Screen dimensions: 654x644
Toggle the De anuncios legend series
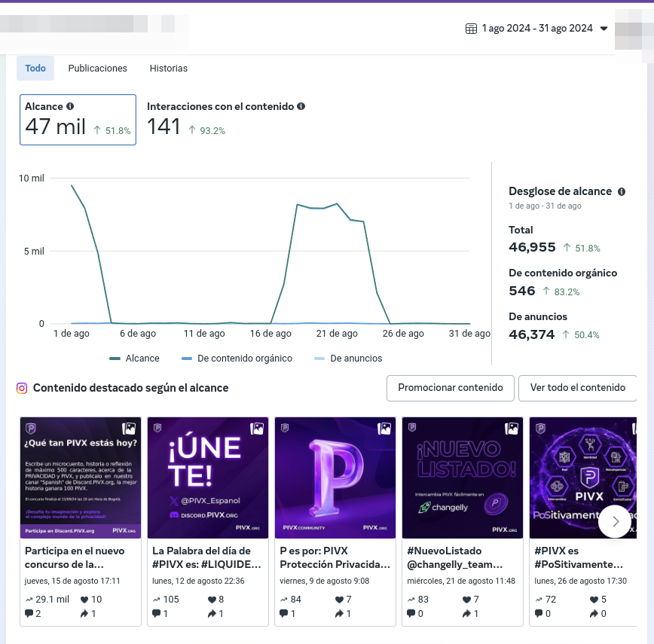(348, 359)
